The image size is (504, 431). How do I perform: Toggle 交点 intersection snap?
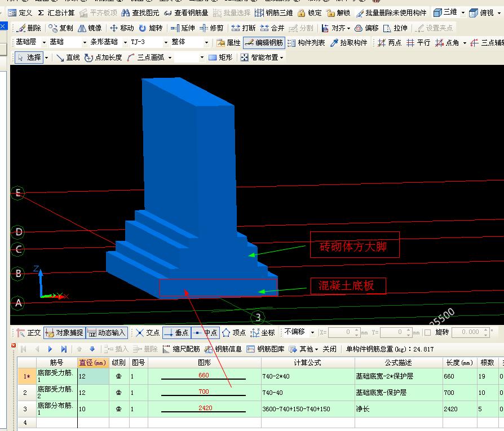[x=148, y=333]
